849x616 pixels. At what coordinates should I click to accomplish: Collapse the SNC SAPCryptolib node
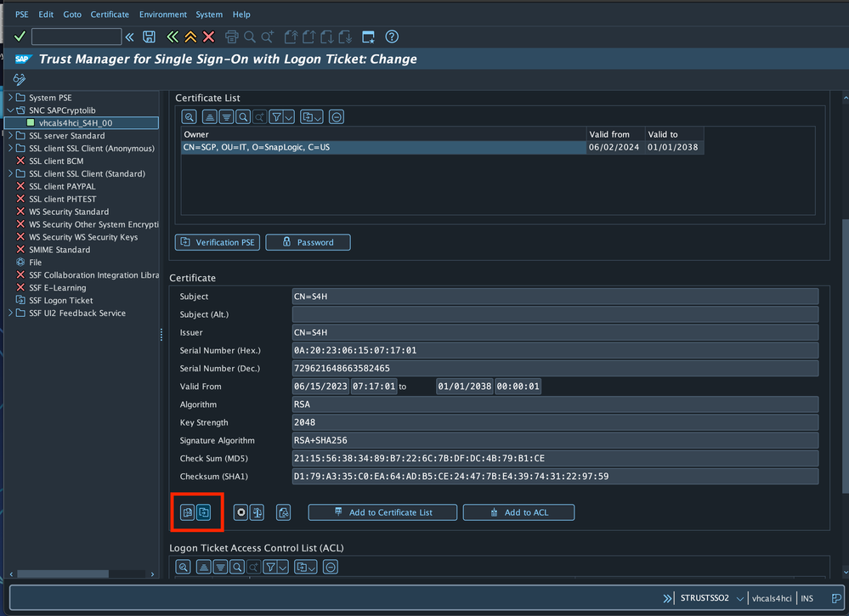[x=10, y=110]
